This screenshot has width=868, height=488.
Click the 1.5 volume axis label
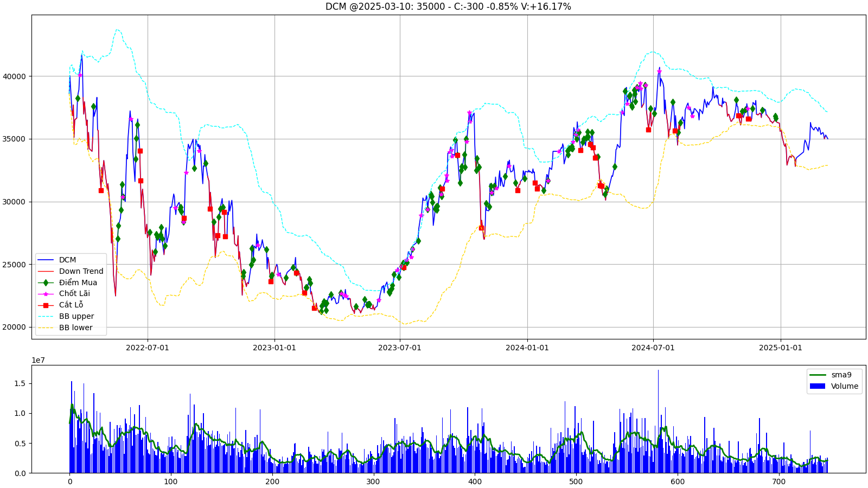click(x=20, y=384)
